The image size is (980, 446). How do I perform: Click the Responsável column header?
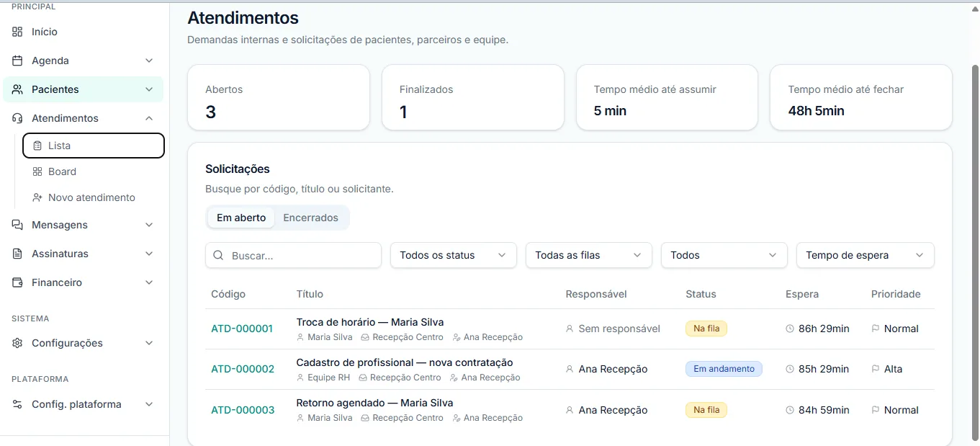tap(596, 294)
